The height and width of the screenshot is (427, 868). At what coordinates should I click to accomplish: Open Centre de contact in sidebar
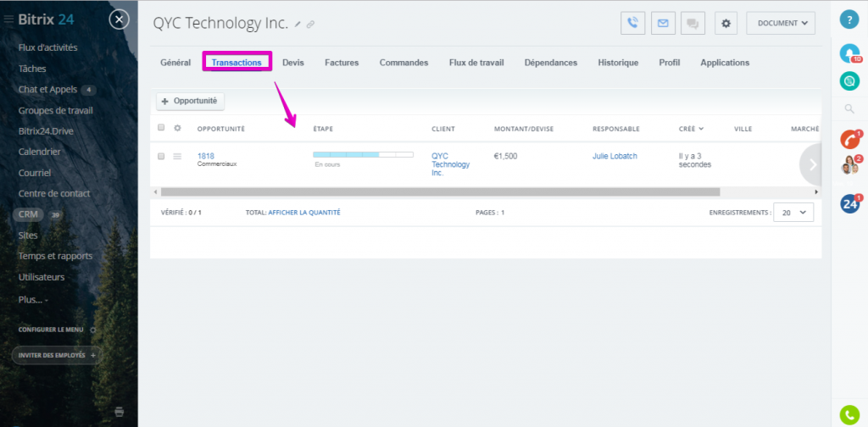coord(54,193)
